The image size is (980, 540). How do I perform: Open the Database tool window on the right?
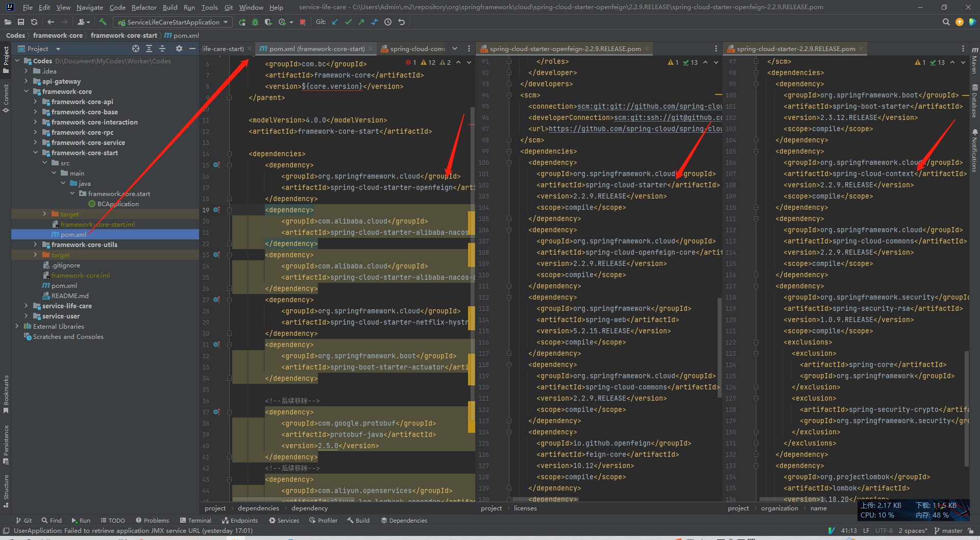pos(974,101)
